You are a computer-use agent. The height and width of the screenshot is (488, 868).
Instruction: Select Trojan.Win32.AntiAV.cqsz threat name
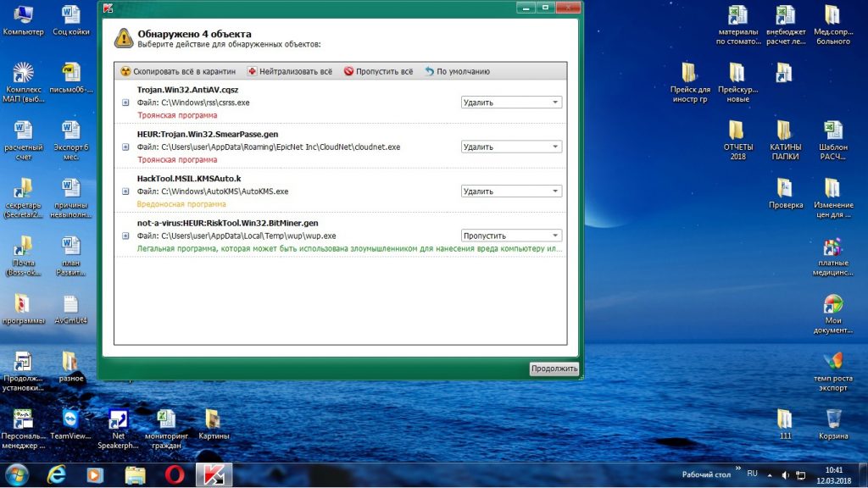coord(187,90)
